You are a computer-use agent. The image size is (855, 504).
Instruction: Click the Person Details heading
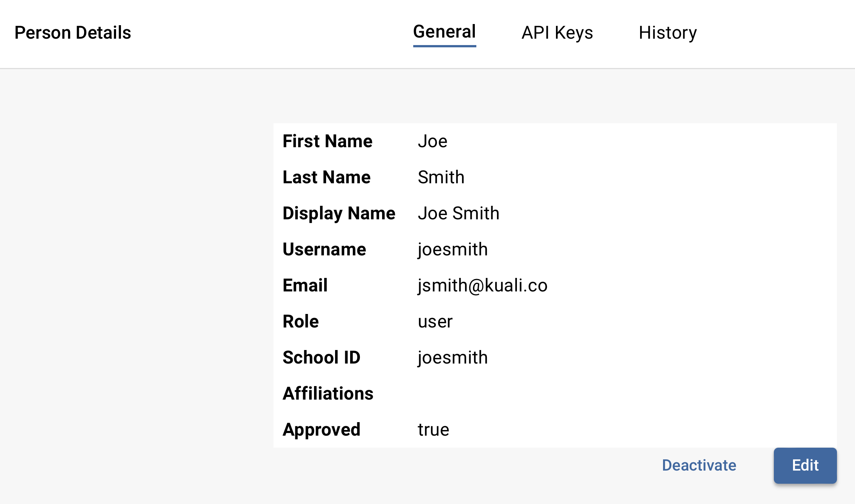pos(73,32)
